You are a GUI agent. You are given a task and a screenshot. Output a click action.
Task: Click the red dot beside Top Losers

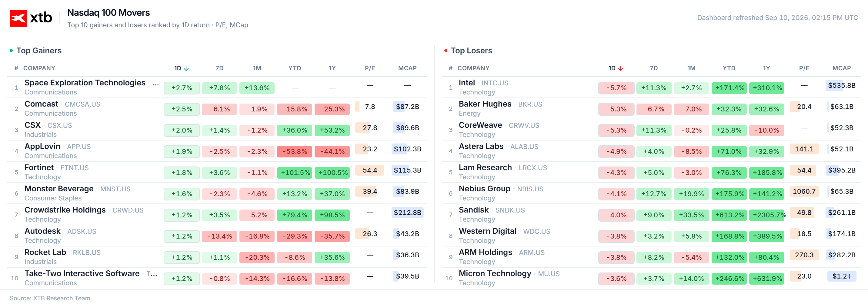[446, 51]
